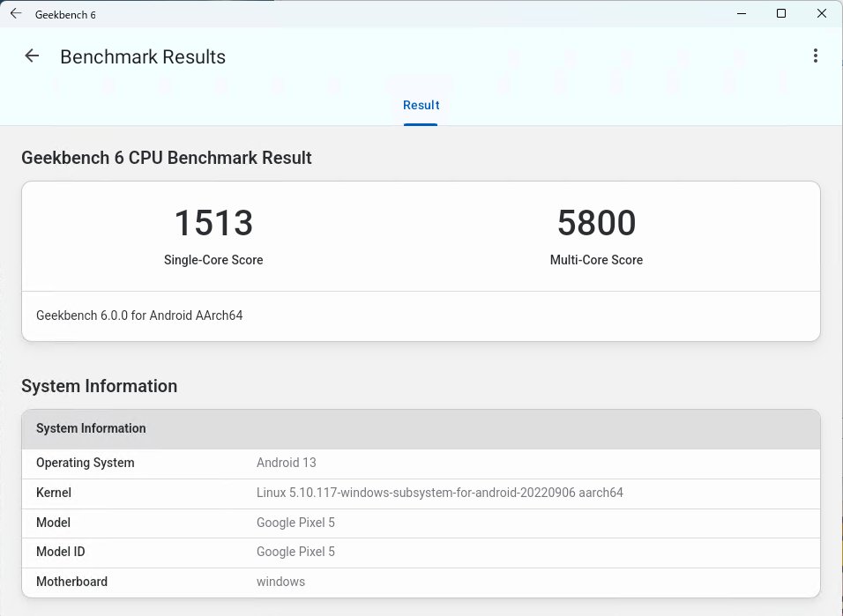
Task: Select the 1513 single-core score value
Action: tap(213, 223)
